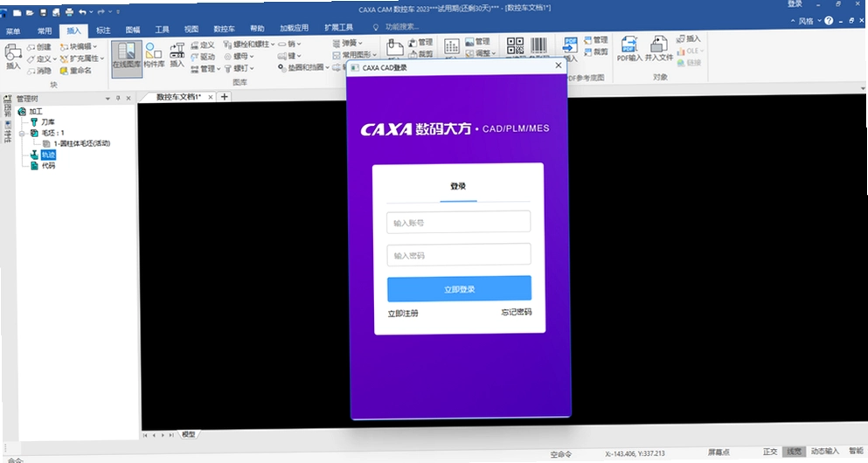Select 刀库 in the management tree
Screen dimensions: 868x463
[43, 121]
